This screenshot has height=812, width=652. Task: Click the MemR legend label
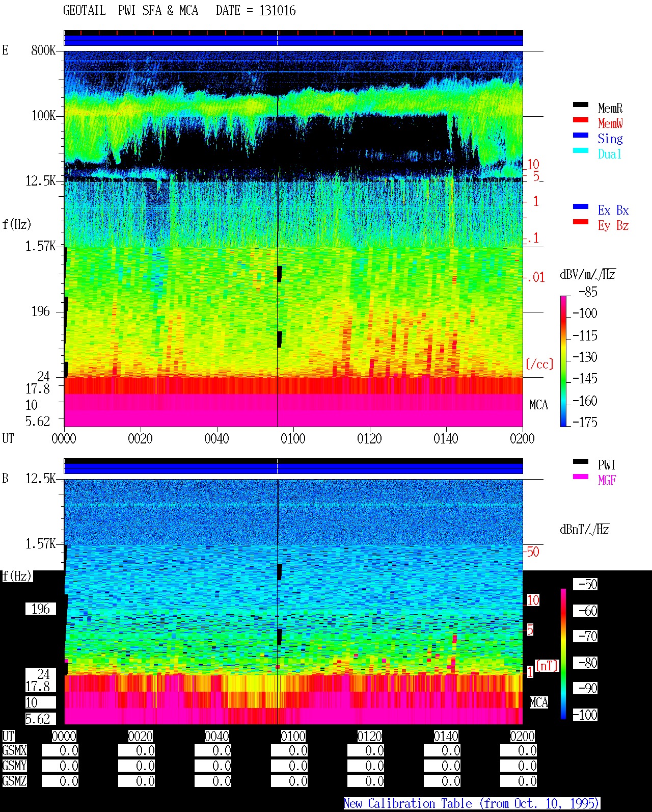point(610,108)
